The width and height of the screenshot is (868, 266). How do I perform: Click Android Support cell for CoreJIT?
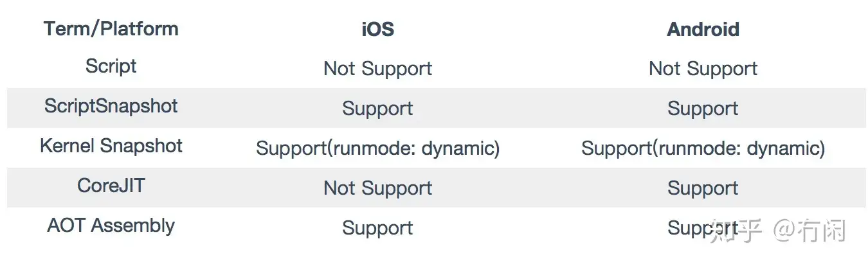pyautogui.click(x=703, y=188)
